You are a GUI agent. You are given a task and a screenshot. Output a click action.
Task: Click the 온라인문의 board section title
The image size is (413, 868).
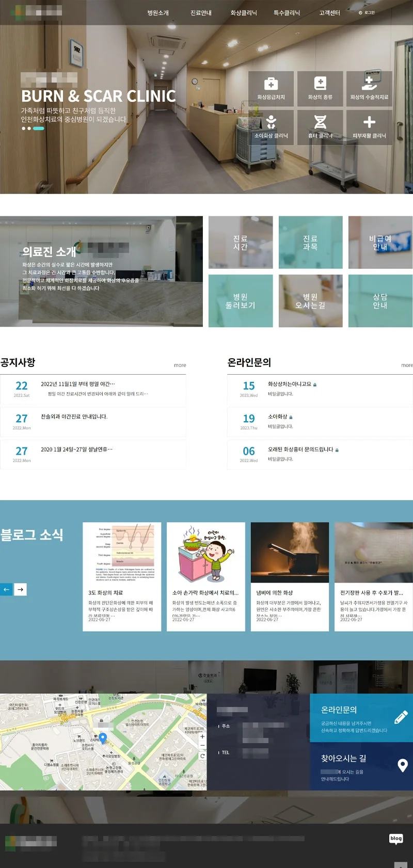249,362
